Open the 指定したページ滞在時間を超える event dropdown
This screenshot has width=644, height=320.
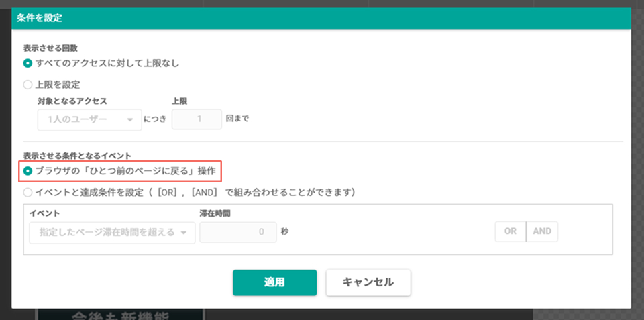tap(112, 233)
